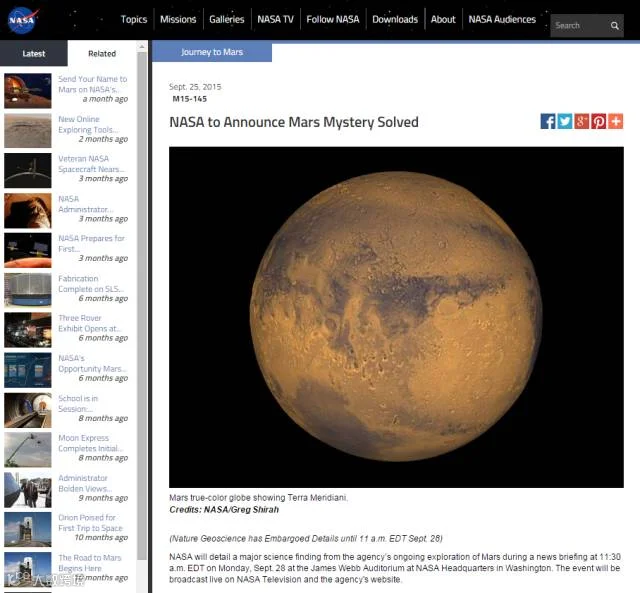Click thumbnail for Three Rover Exhibit article
Viewport: 640px width, 593px height.
[28, 330]
